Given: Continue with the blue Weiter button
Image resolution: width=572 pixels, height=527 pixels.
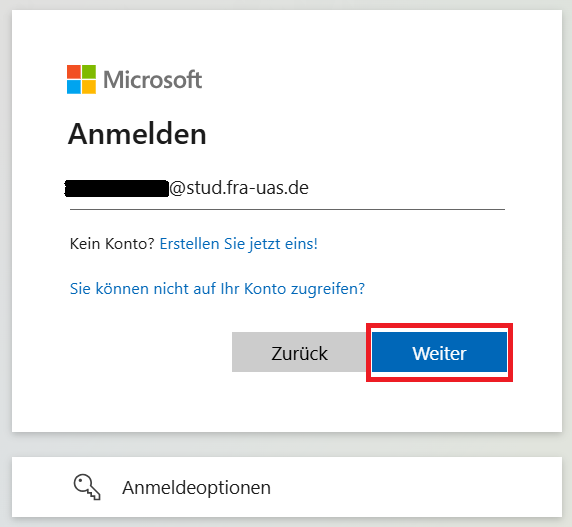Looking at the screenshot, I should pyautogui.click(x=439, y=352).
